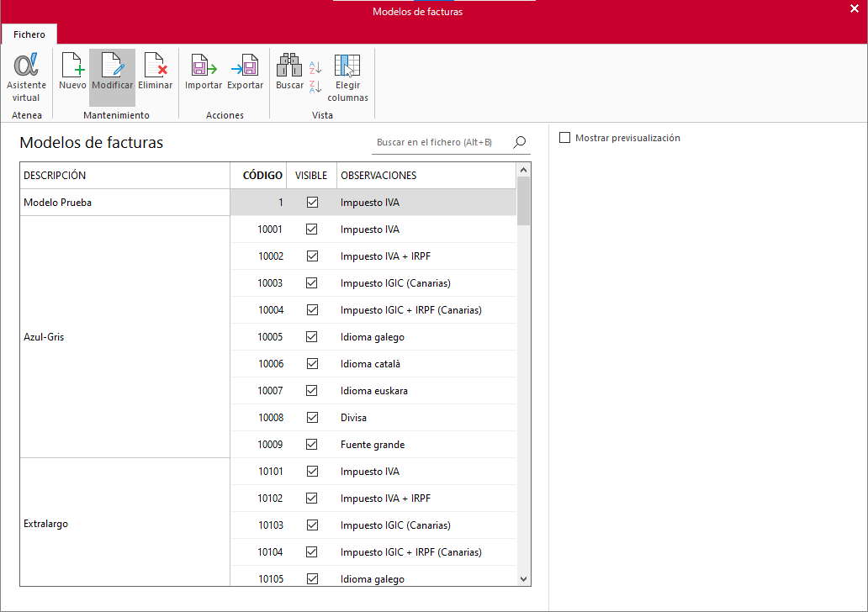Toggle visible checkbox for code 10103
This screenshot has width=868, height=612.
(312, 525)
